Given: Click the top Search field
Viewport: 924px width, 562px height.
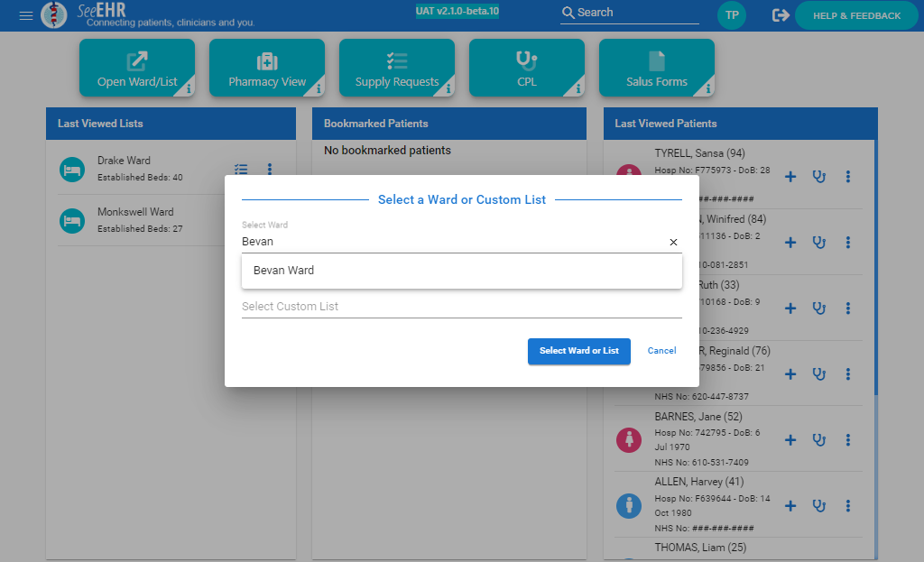Looking at the screenshot, I should [x=629, y=13].
